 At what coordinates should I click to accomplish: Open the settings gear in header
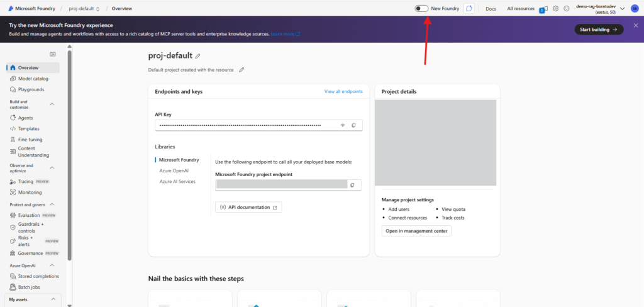pyautogui.click(x=555, y=9)
